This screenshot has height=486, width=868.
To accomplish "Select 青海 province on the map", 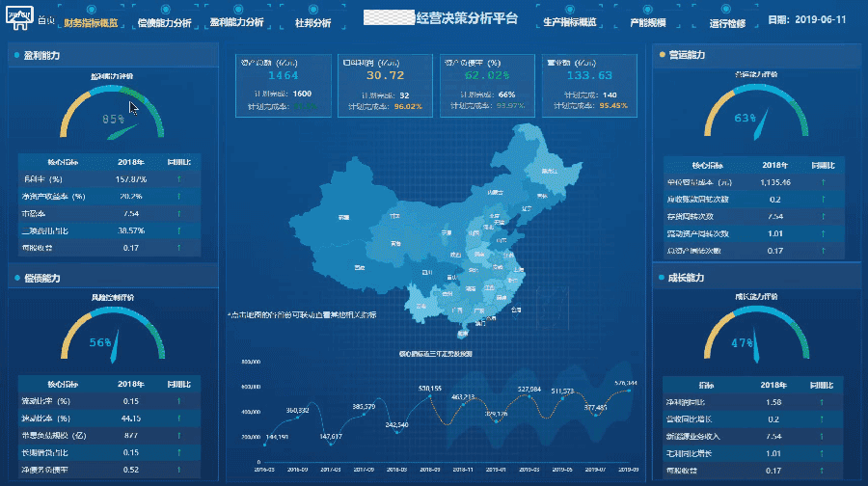I will coord(395,244).
